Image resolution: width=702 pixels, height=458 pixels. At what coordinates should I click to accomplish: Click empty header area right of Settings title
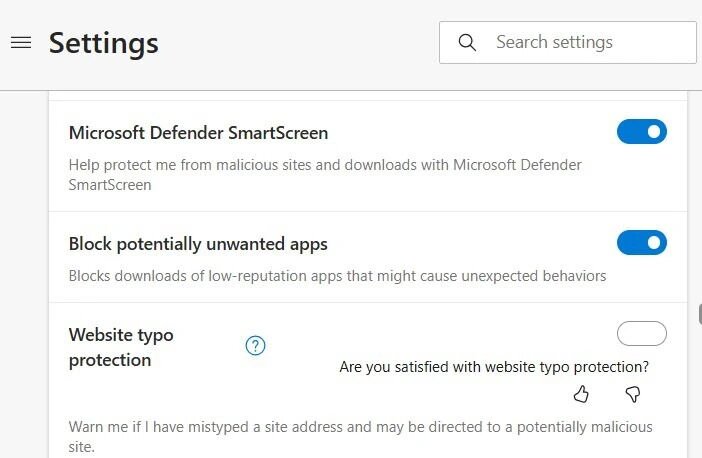tap(300, 43)
